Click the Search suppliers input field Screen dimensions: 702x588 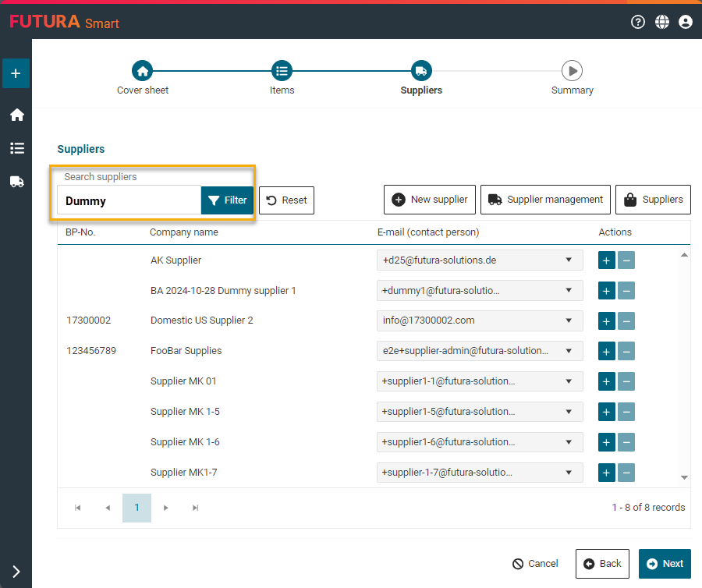pyautogui.click(x=129, y=200)
